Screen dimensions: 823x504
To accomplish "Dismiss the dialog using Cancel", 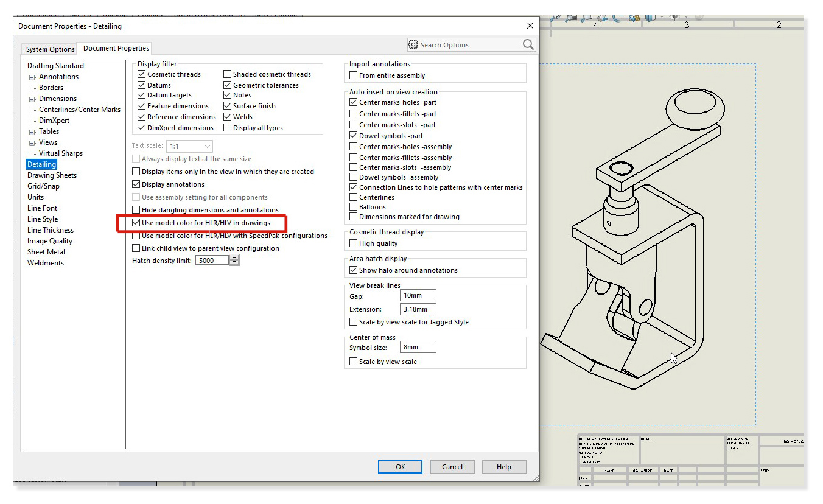I will click(452, 466).
